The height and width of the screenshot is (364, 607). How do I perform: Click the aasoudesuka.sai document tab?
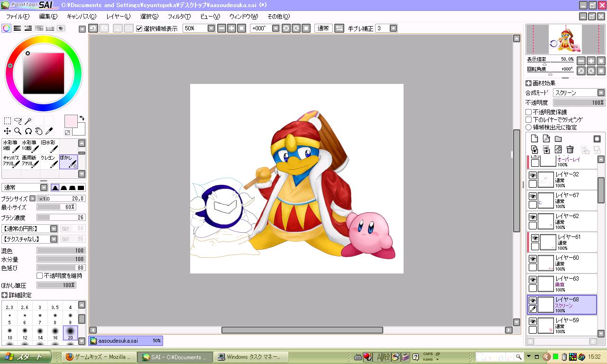click(x=126, y=340)
